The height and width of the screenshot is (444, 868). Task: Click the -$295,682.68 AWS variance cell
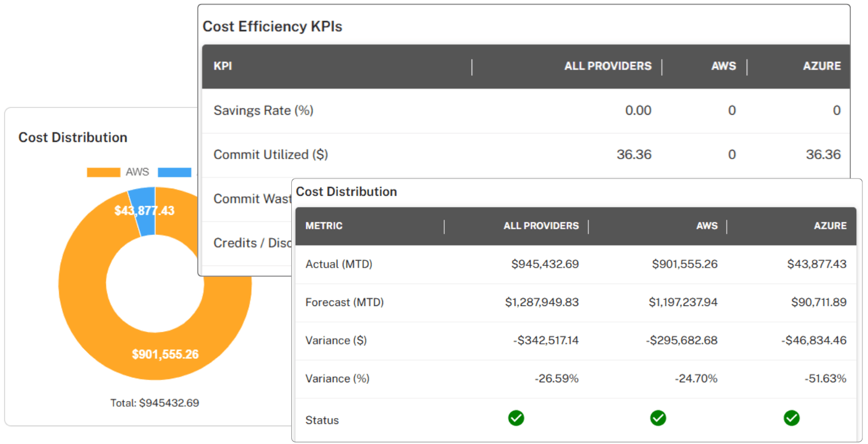coord(681,341)
